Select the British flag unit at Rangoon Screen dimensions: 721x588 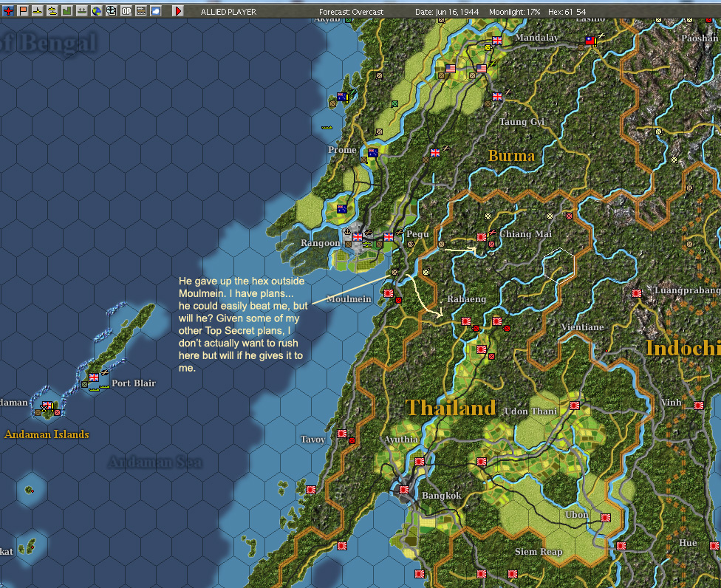pos(358,237)
